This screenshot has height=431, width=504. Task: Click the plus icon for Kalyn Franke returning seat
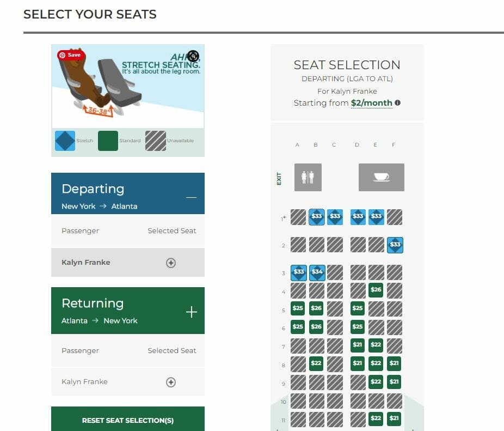[x=171, y=382]
